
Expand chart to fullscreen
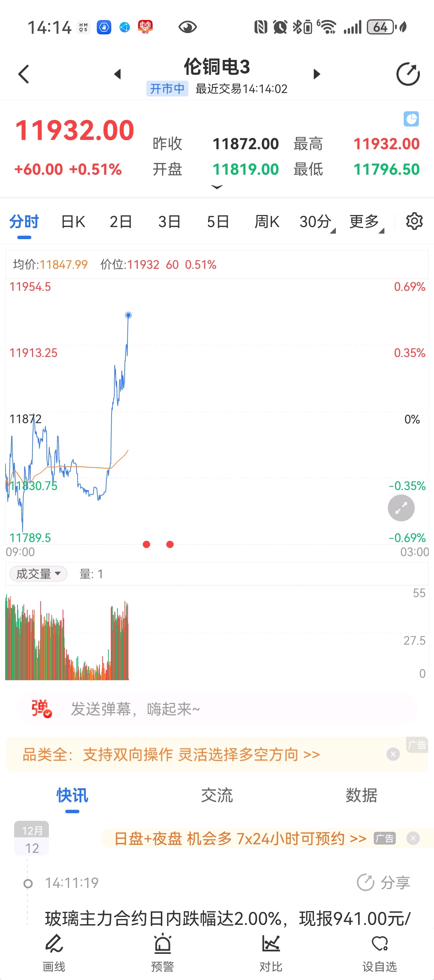pos(401,508)
